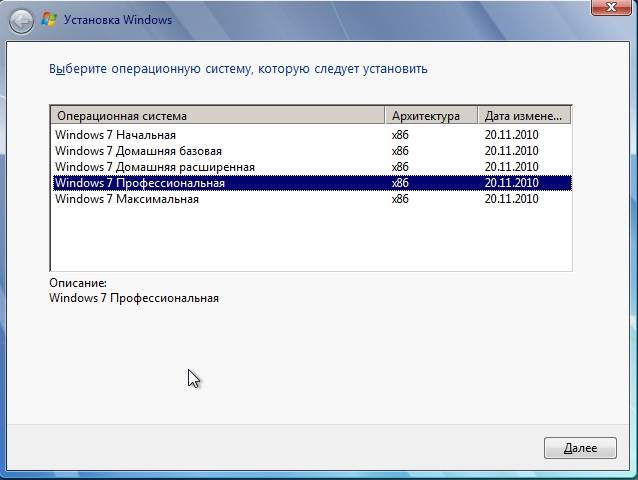The height and width of the screenshot is (480, 638).
Task: Click the Архитектура column header
Action: click(430, 115)
